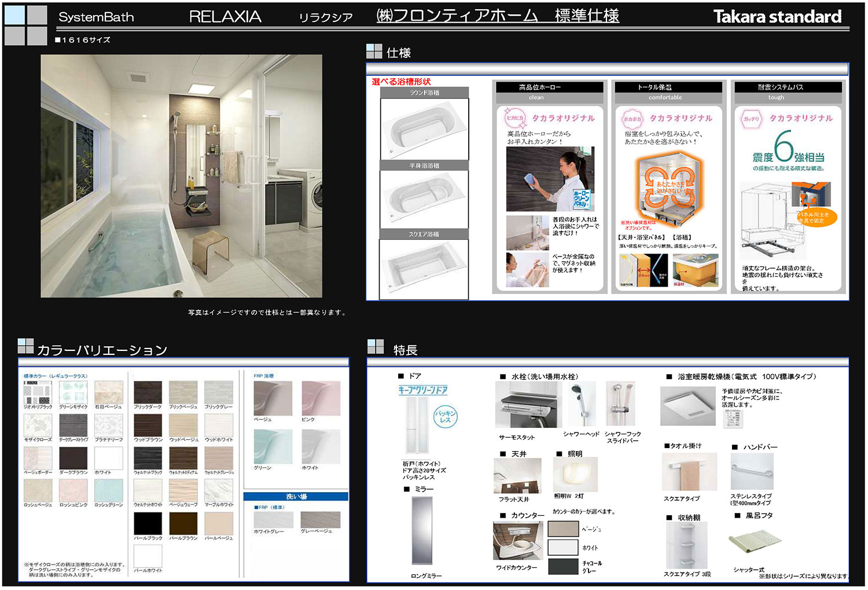Click the 半身浴浴槽 bathtub image
This screenshot has width=868, height=590.
point(424,199)
